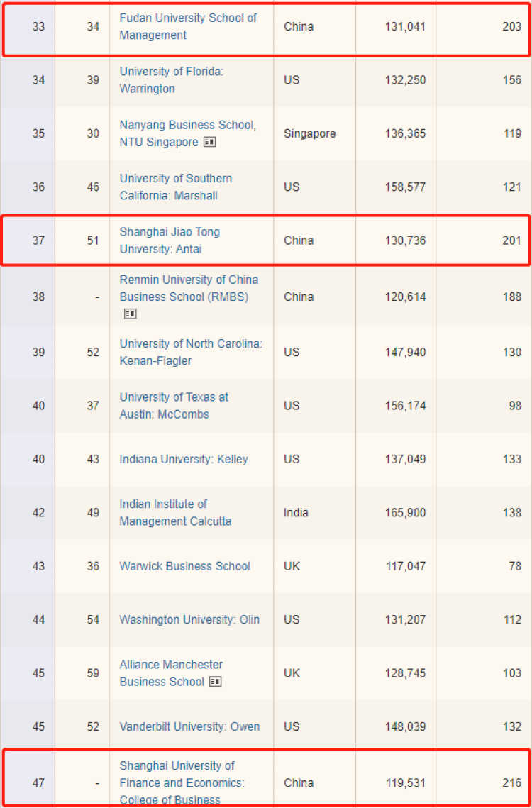Select salary value 136,365 in Nanyang row
The width and height of the screenshot is (532, 808).
pyautogui.click(x=405, y=133)
